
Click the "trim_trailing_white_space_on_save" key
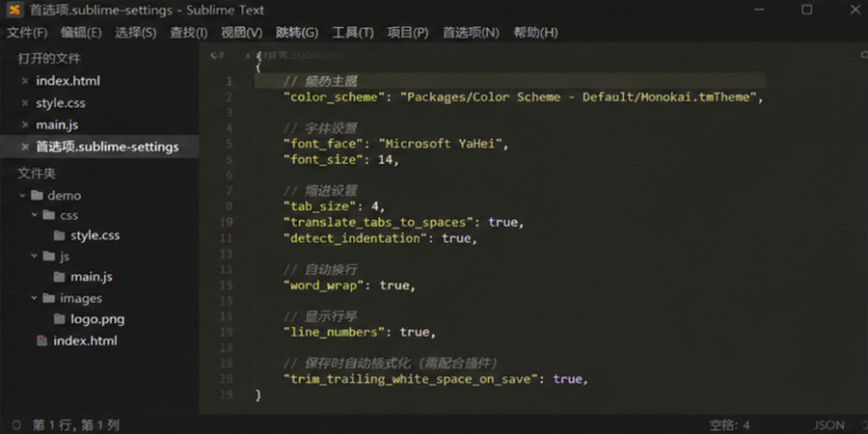411,379
